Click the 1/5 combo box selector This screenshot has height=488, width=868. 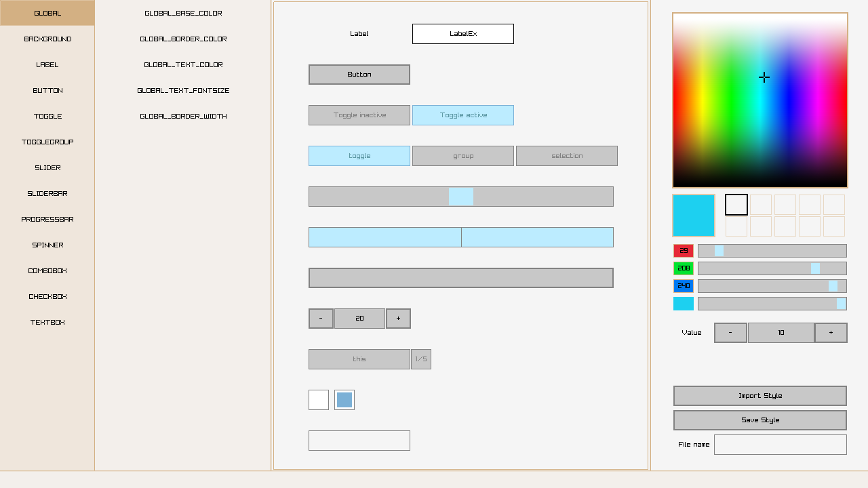coord(421,359)
